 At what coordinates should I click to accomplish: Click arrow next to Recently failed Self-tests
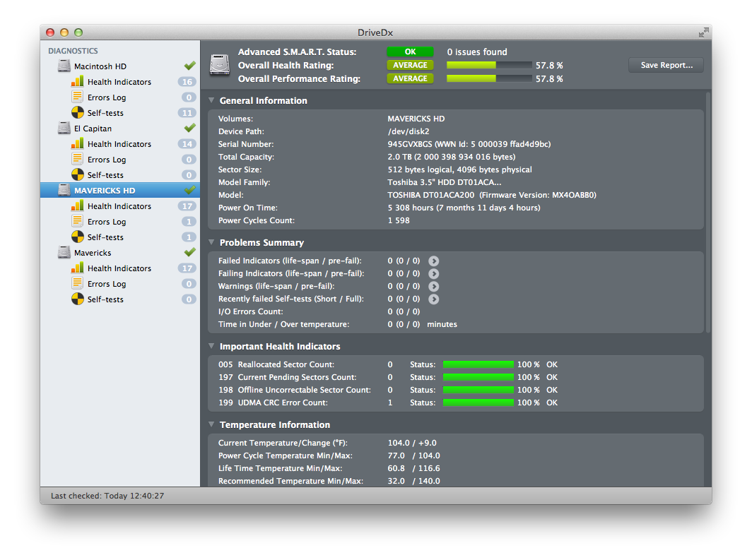coord(433,299)
